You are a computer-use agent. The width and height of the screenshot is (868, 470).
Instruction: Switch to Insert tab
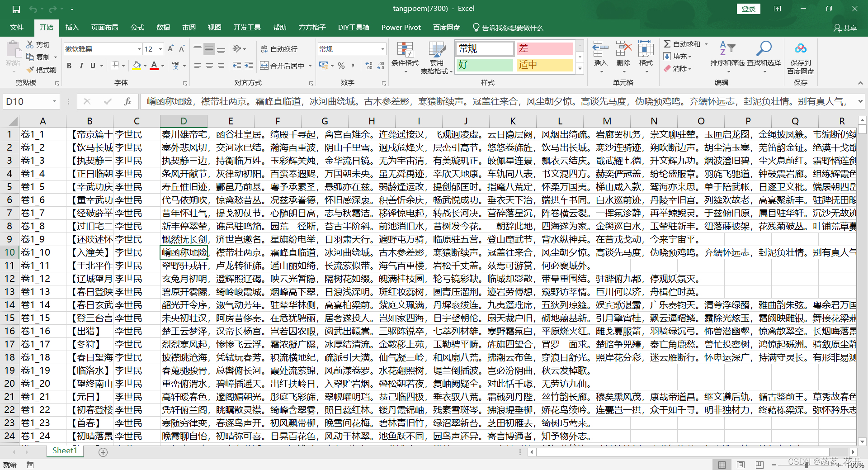click(x=72, y=28)
